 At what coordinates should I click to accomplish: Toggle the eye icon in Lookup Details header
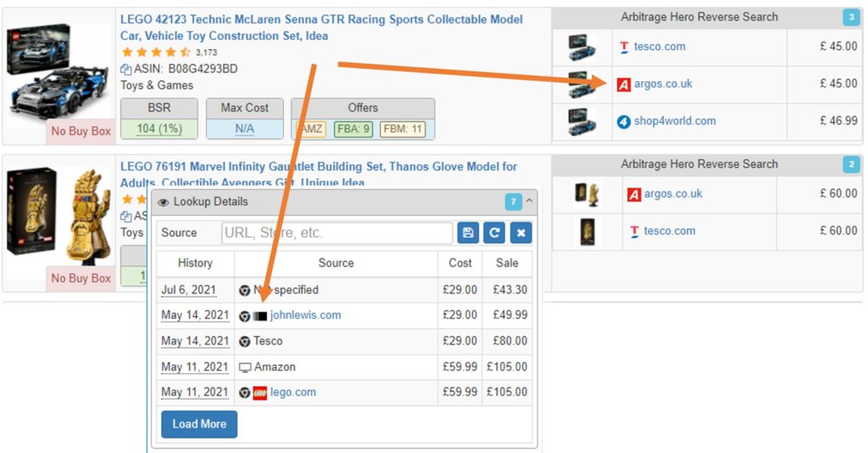164,202
